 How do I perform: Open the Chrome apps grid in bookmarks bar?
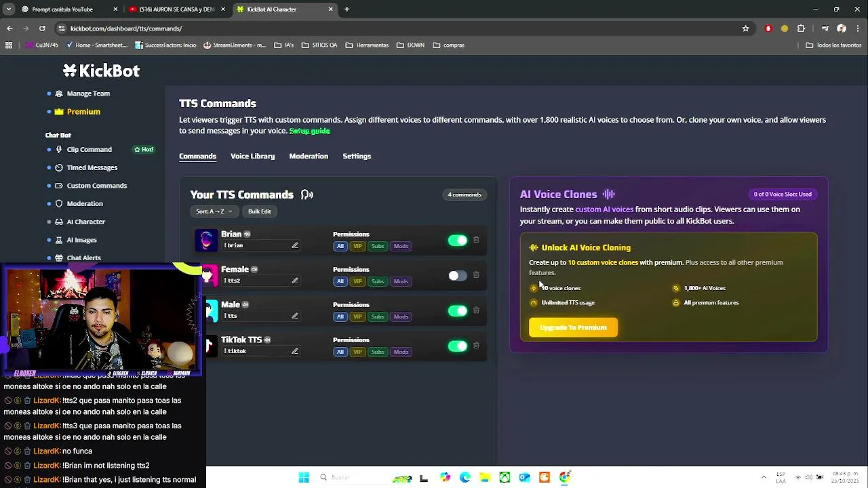click(x=9, y=45)
